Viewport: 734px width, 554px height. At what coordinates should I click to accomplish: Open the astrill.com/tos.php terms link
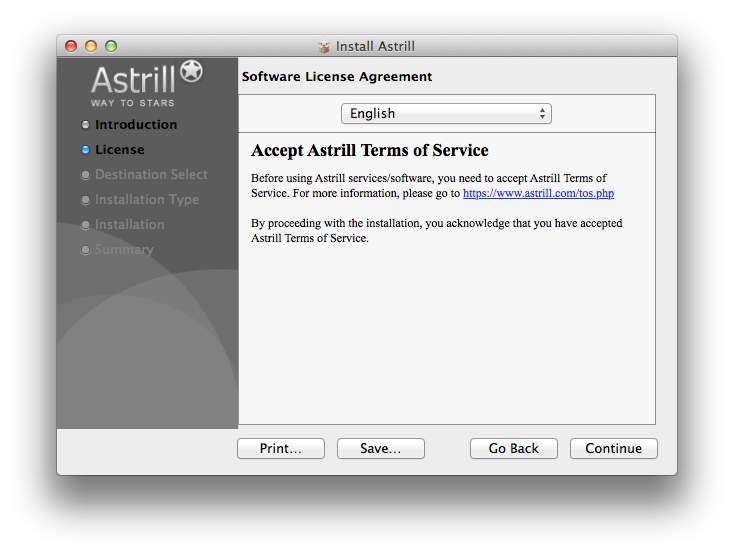538,193
